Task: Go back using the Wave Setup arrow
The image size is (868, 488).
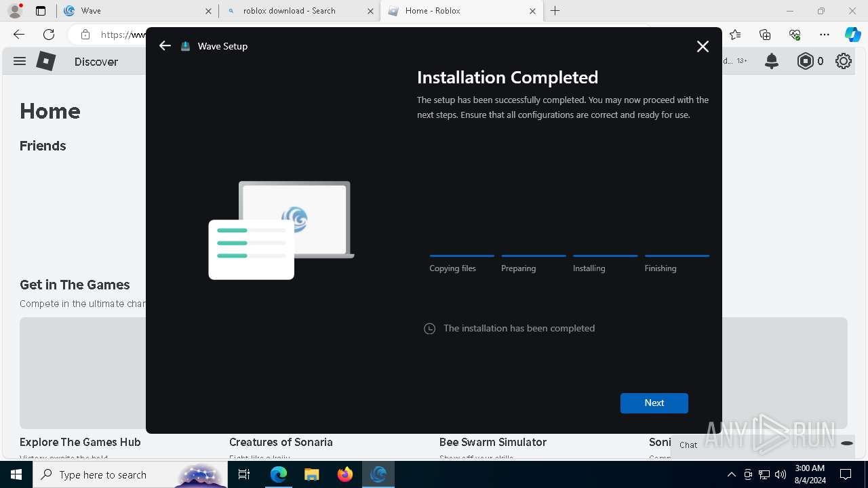Action: (165, 46)
